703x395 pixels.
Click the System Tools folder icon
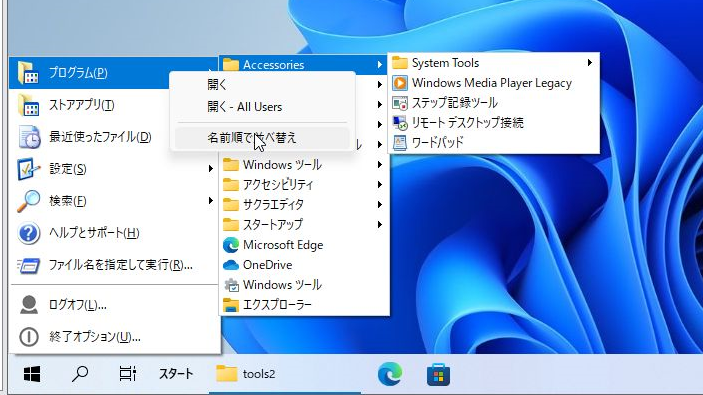(x=399, y=63)
